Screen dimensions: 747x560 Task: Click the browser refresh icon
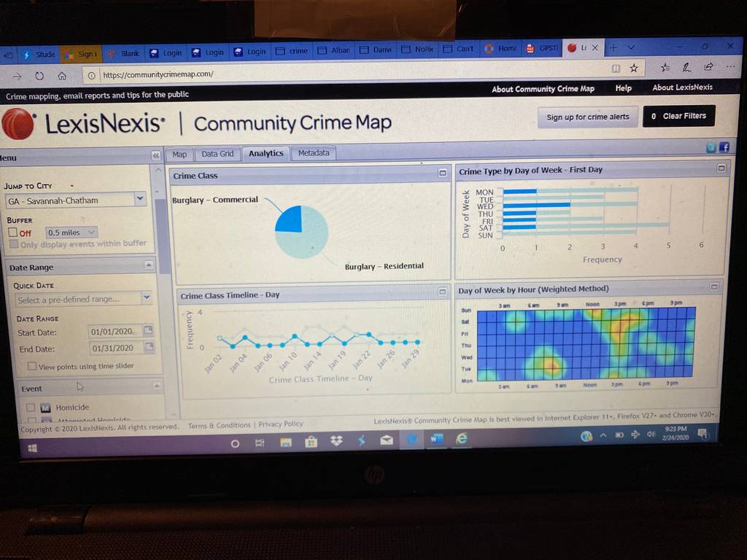(x=39, y=76)
